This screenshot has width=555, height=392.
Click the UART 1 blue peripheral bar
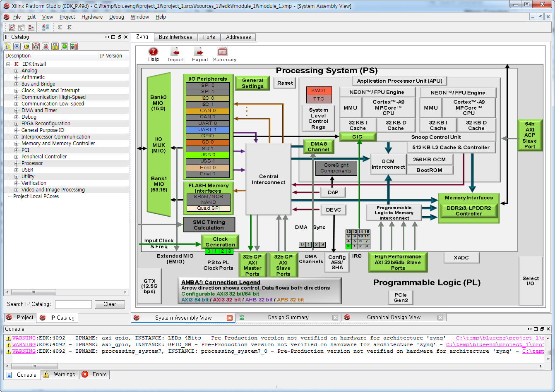pyautogui.click(x=207, y=129)
